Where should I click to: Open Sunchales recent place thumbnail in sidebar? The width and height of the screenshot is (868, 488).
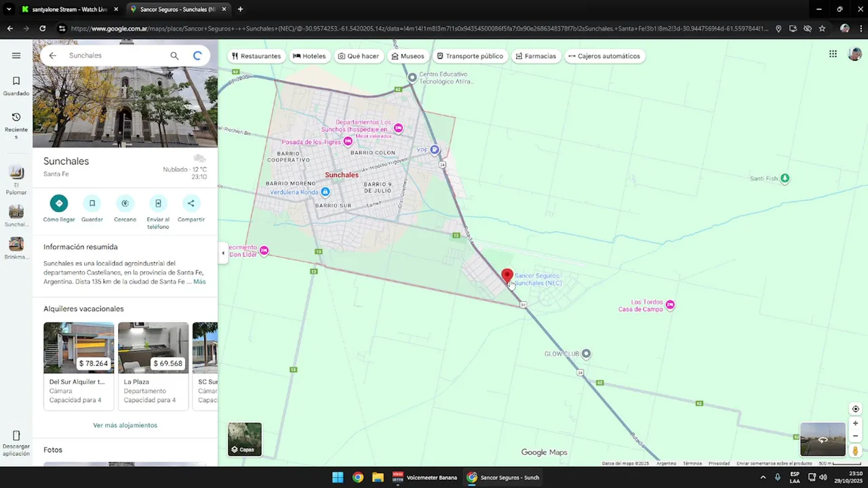click(16, 216)
